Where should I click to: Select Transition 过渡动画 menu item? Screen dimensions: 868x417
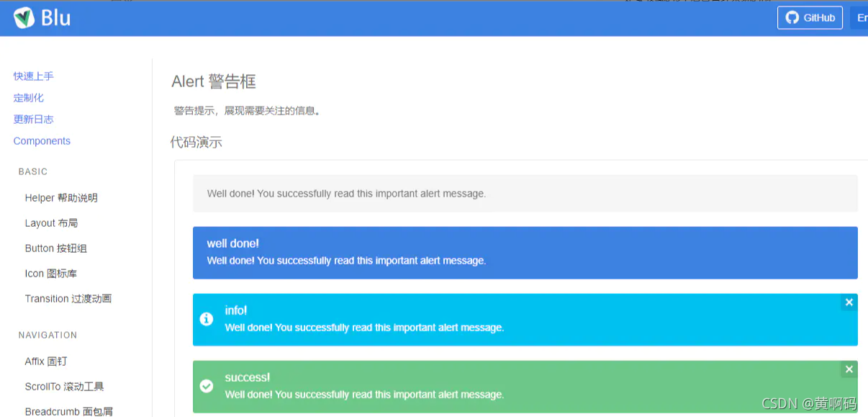[68, 299]
